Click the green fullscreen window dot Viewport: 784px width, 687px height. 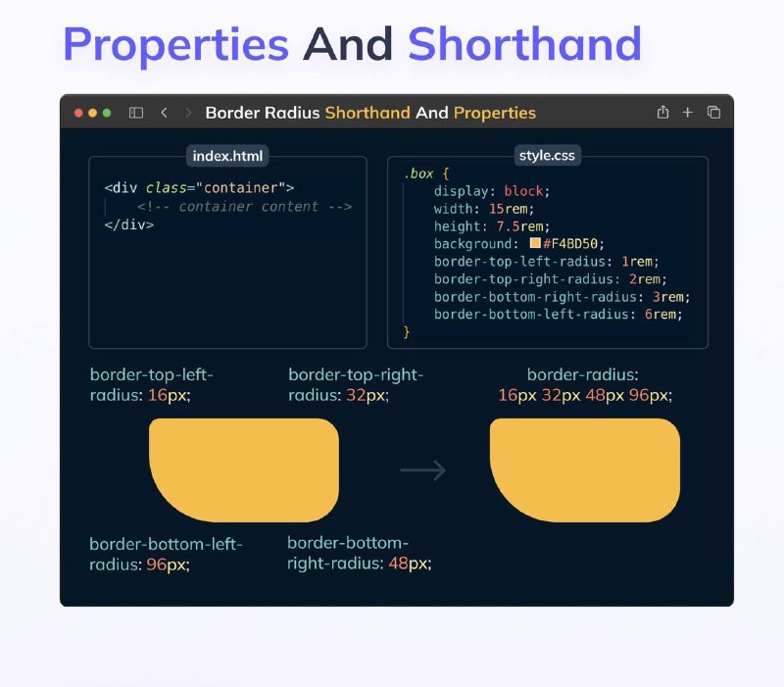pyautogui.click(x=107, y=113)
